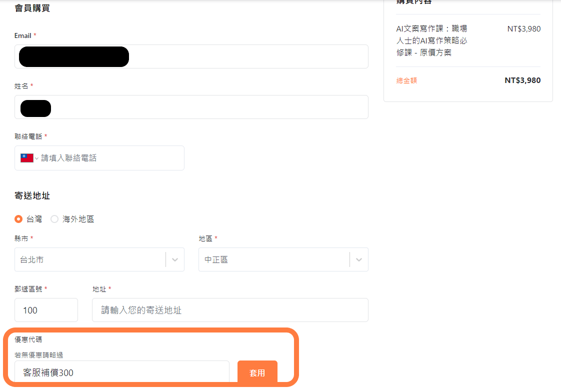The image size is (561, 392).
Task: Click the 聯絡電話 phone number field
Action: point(110,158)
